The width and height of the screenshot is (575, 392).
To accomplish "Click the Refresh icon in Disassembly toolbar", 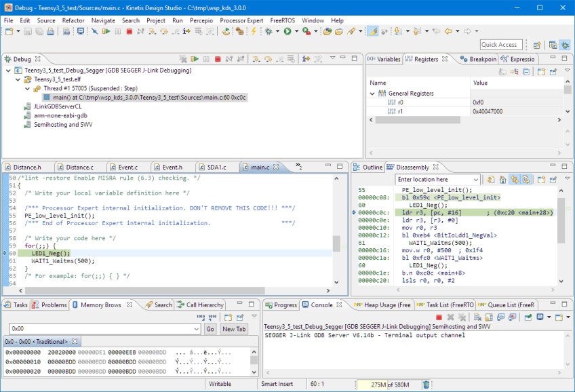I will (491, 179).
